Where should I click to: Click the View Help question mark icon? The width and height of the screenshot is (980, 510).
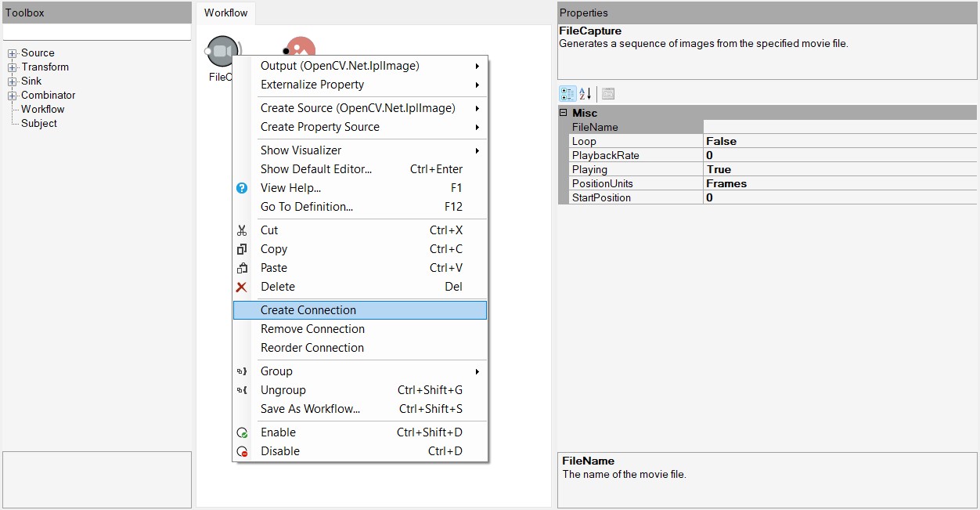tap(242, 188)
